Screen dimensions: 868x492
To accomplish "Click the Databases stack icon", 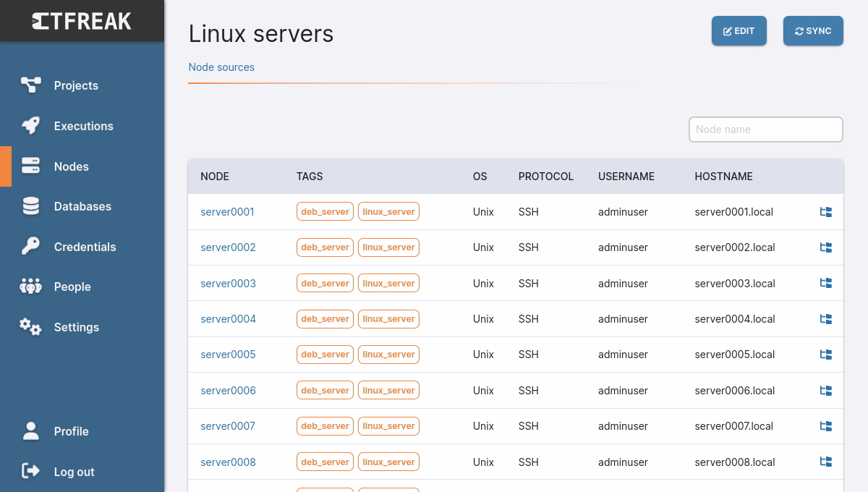I will (30, 207).
